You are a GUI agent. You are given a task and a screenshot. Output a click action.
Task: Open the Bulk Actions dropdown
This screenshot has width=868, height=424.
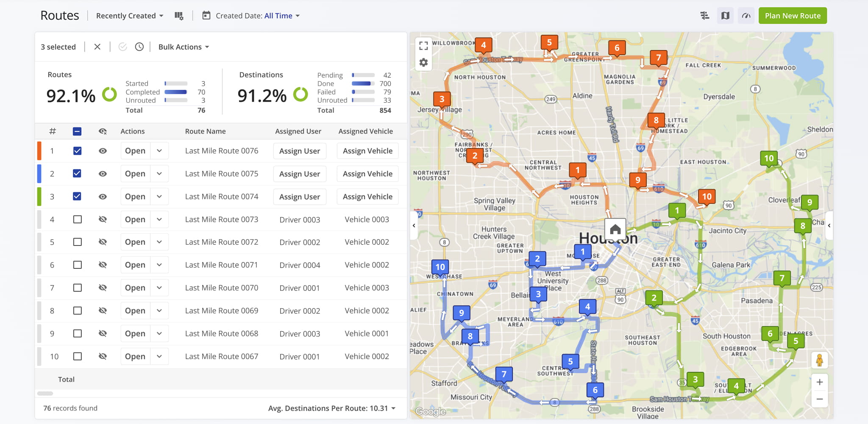coord(182,47)
